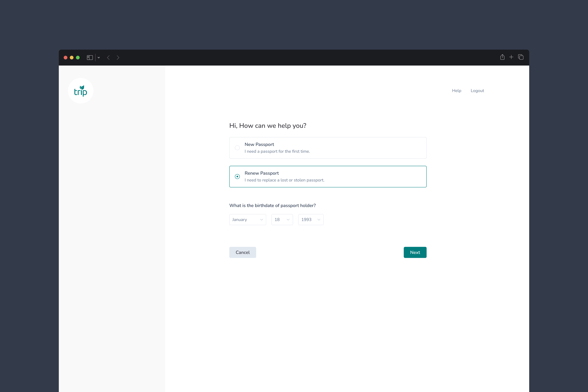
Task: Show tab overview icon
Action: [x=521, y=57]
